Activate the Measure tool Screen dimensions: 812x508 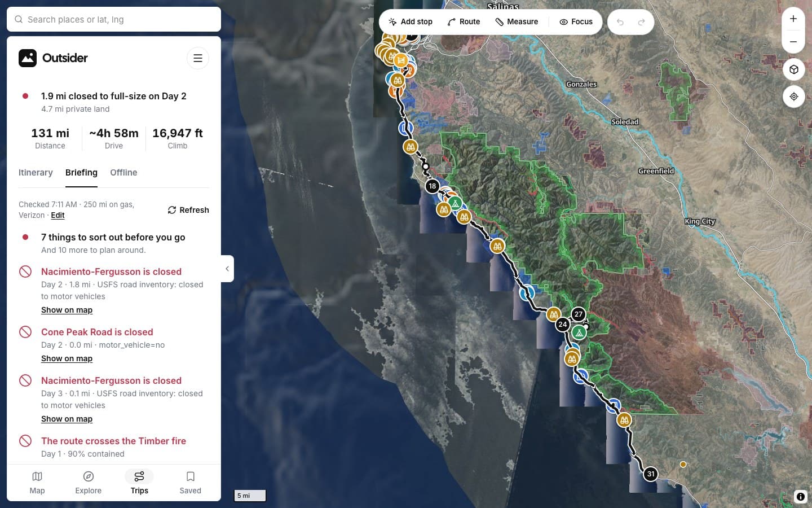pos(517,22)
